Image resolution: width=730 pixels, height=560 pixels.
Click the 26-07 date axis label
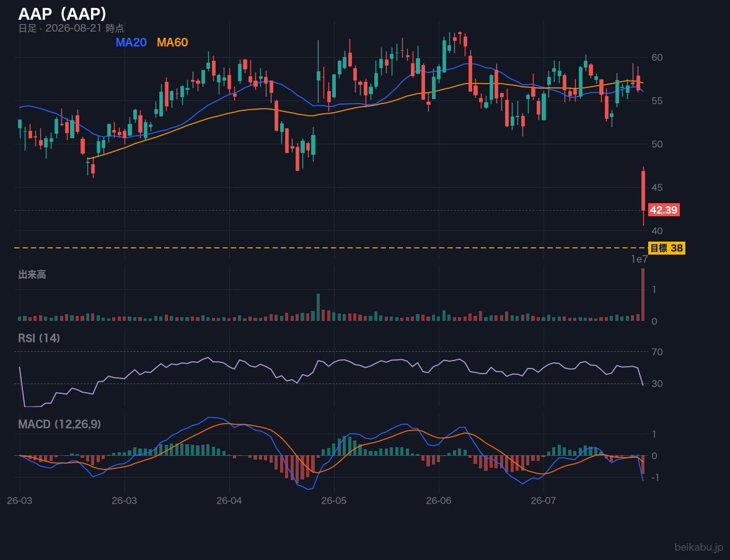(x=543, y=501)
